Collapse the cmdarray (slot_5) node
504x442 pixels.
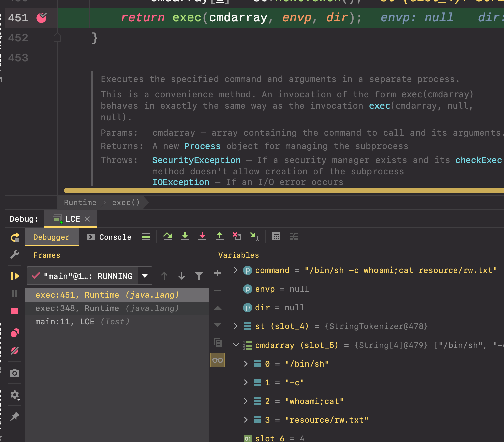coord(236,345)
